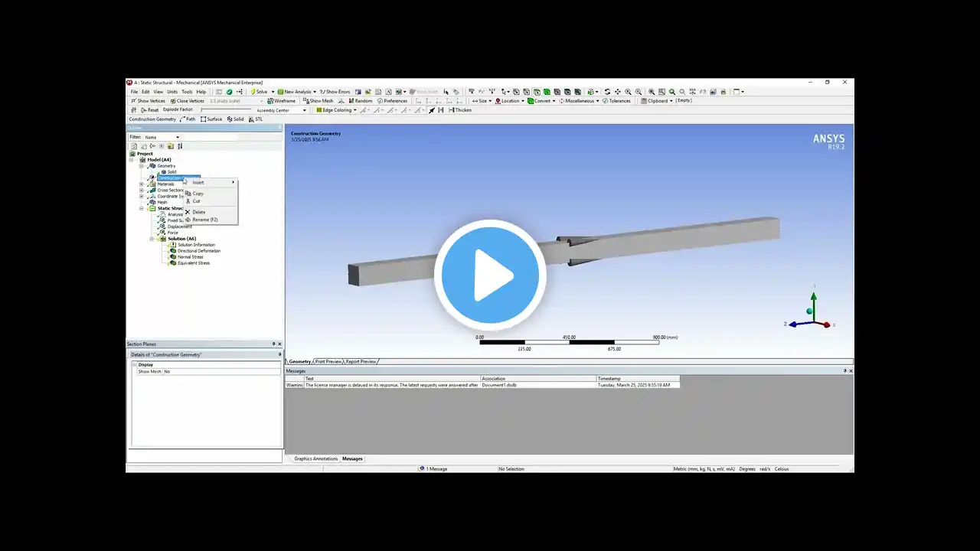Select the Force load item

[172, 233]
